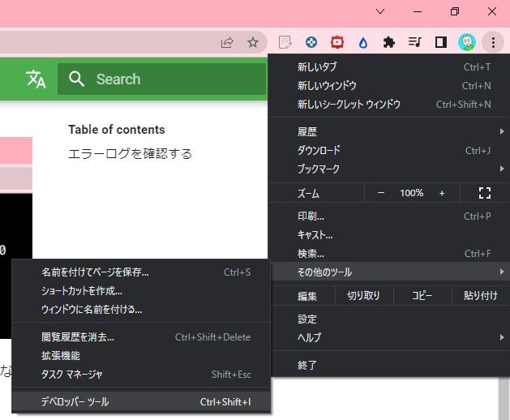Select 新しいタブ menu item

[x=389, y=67]
